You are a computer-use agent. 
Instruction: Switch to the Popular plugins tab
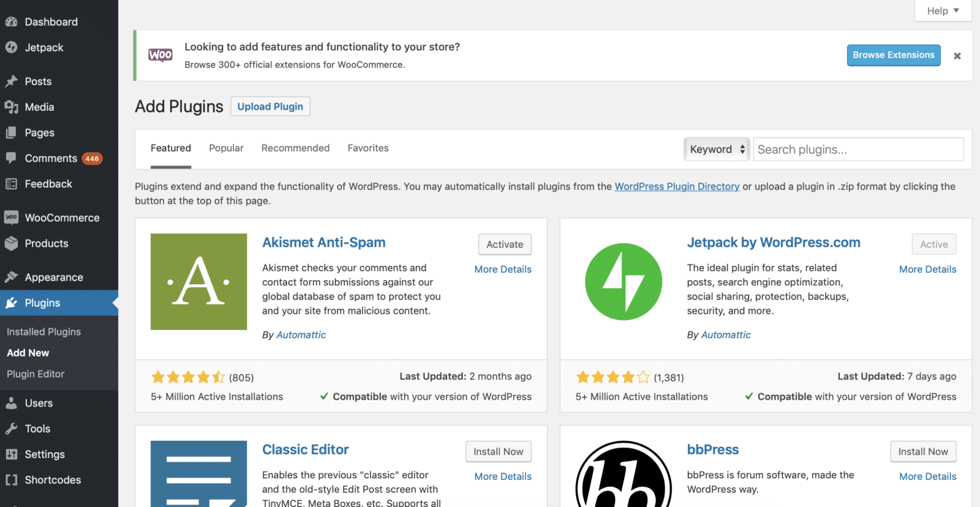click(226, 148)
